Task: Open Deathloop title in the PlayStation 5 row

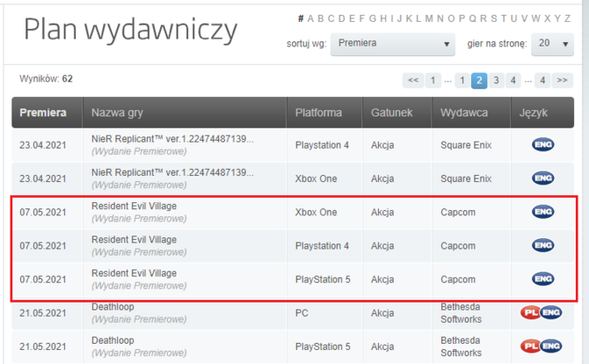Action: pyautogui.click(x=113, y=340)
